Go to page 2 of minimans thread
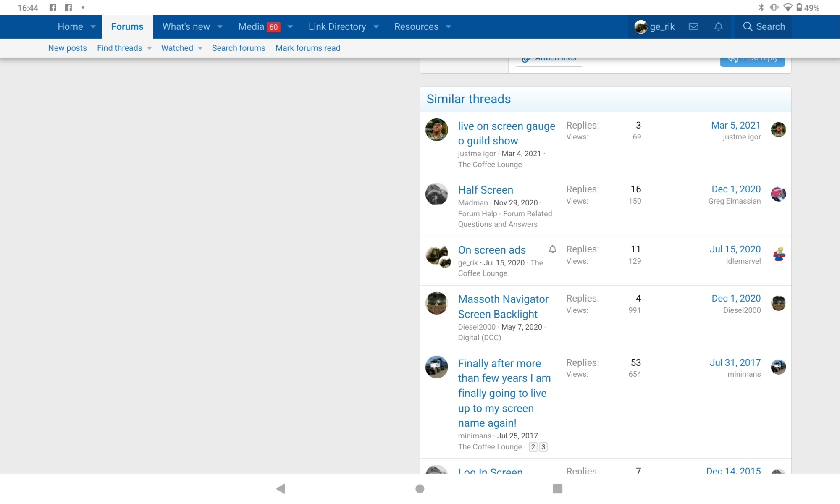The image size is (840, 504). pos(533,447)
